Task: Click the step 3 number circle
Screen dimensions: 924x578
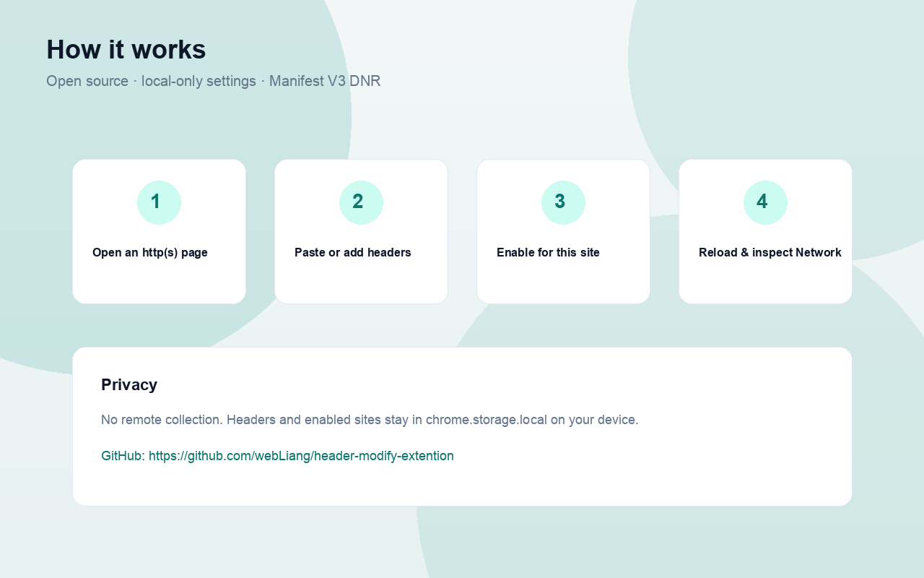Action: (563, 202)
